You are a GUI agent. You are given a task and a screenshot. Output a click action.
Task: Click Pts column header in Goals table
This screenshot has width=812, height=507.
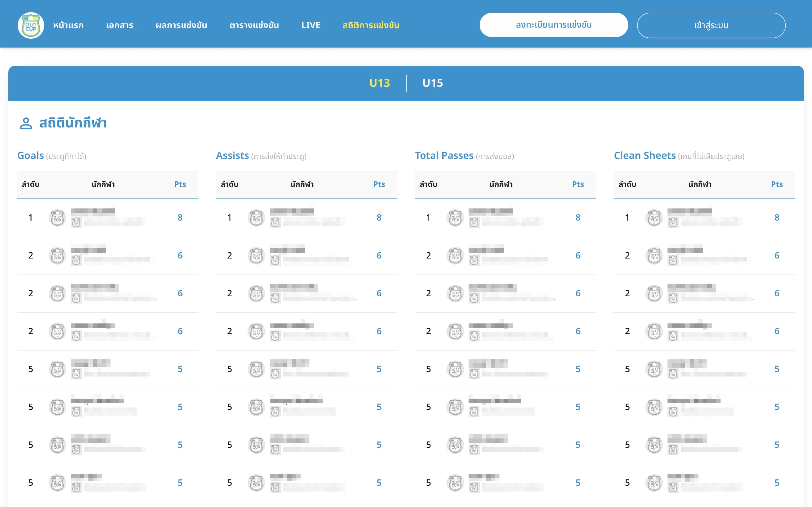click(180, 184)
